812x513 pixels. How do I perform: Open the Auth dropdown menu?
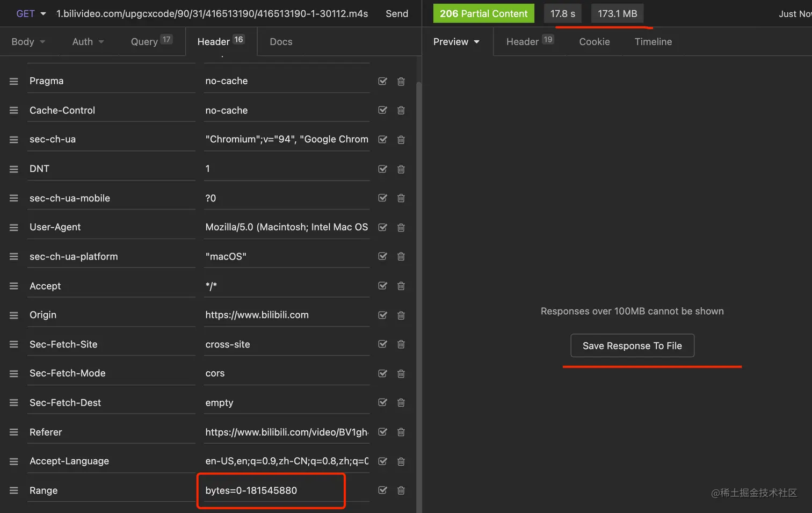click(88, 41)
